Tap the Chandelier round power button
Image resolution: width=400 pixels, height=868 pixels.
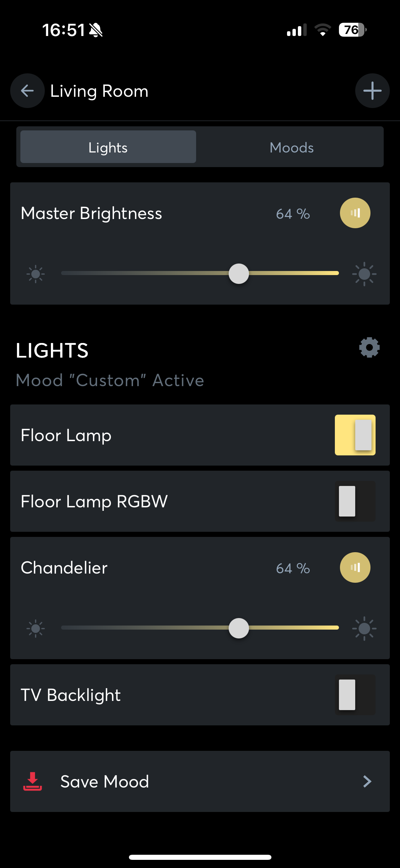coord(355,567)
